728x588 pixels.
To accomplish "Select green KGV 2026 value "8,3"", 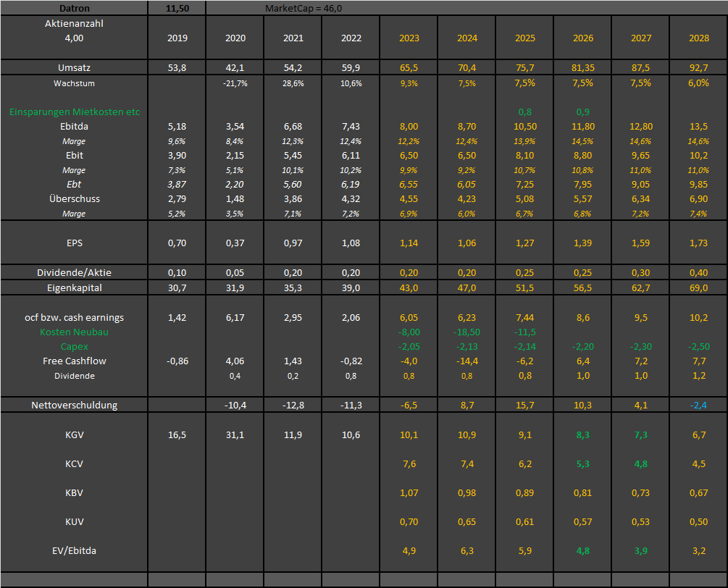I will [582, 435].
